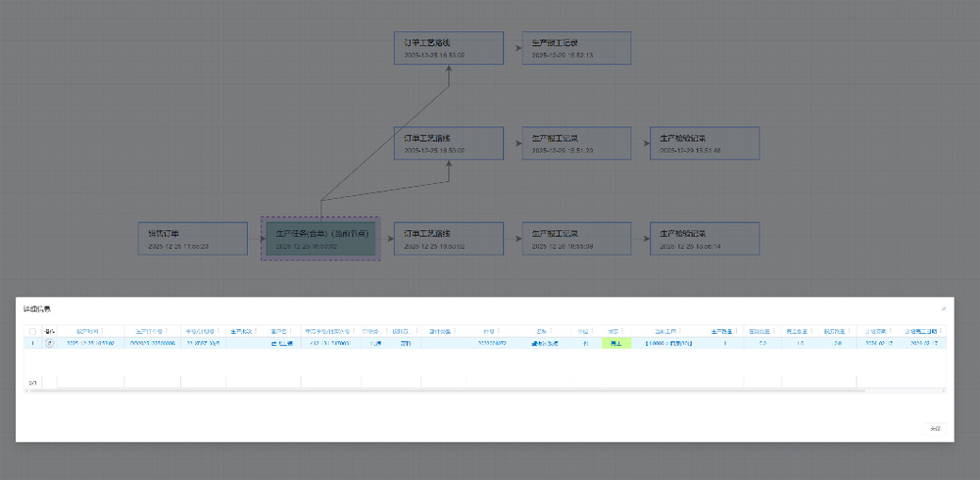Open column menu dots beside 名称 header
Image resolution: width=980 pixels, height=480 pixels.
point(551,331)
